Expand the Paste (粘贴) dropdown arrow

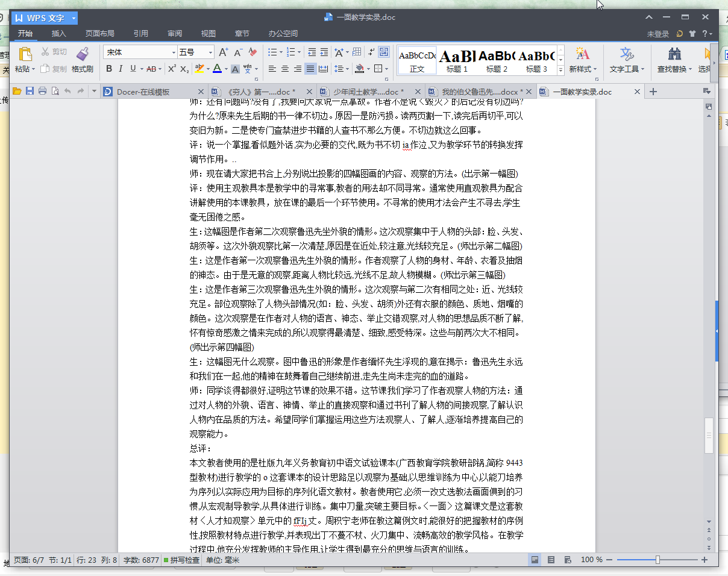[34, 69]
